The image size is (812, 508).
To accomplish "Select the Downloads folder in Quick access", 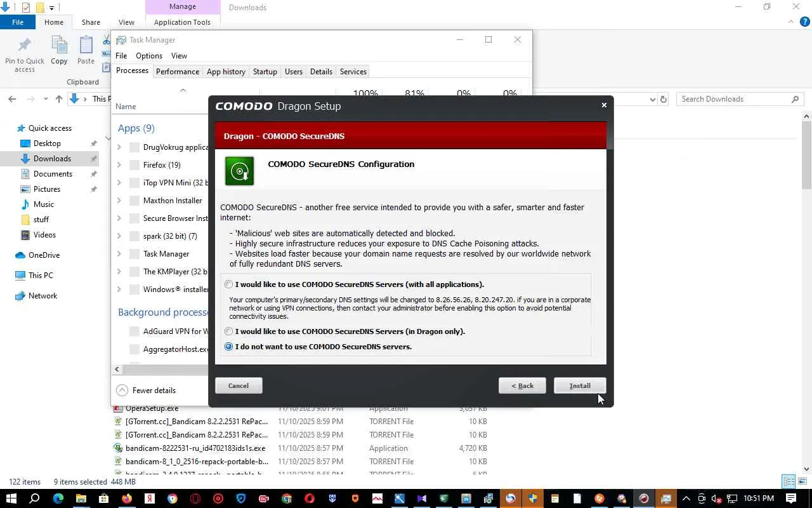I will pos(52,159).
